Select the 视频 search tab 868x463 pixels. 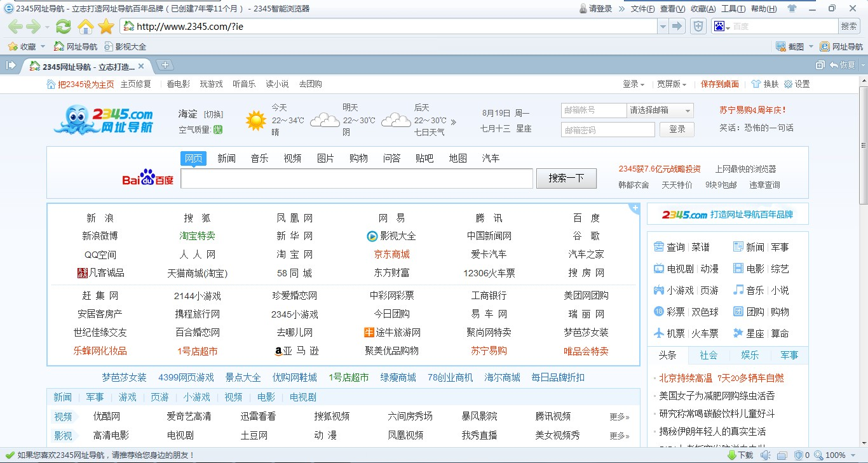tap(292, 158)
